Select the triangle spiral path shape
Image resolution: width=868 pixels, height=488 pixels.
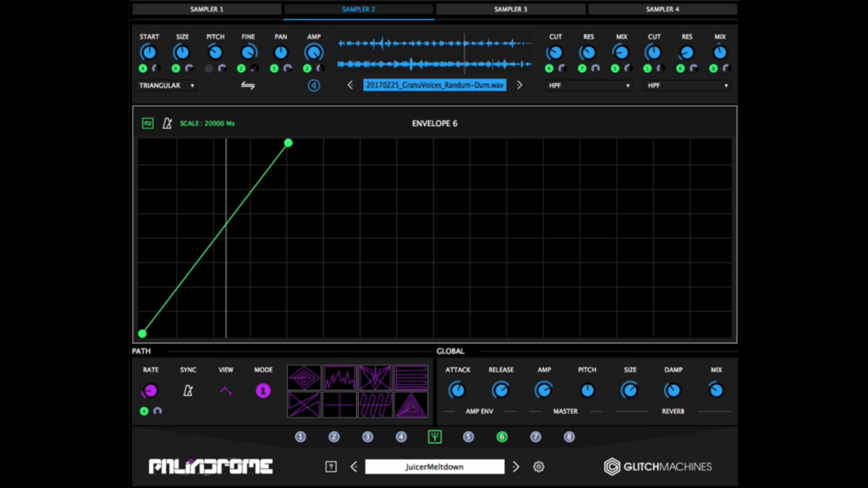(411, 404)
